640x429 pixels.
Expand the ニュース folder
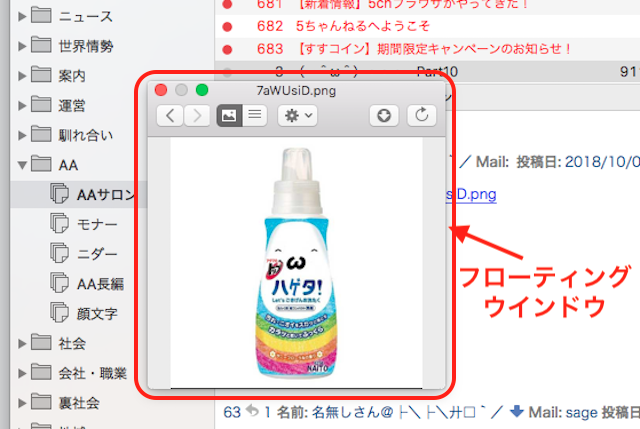pos(22,16)
